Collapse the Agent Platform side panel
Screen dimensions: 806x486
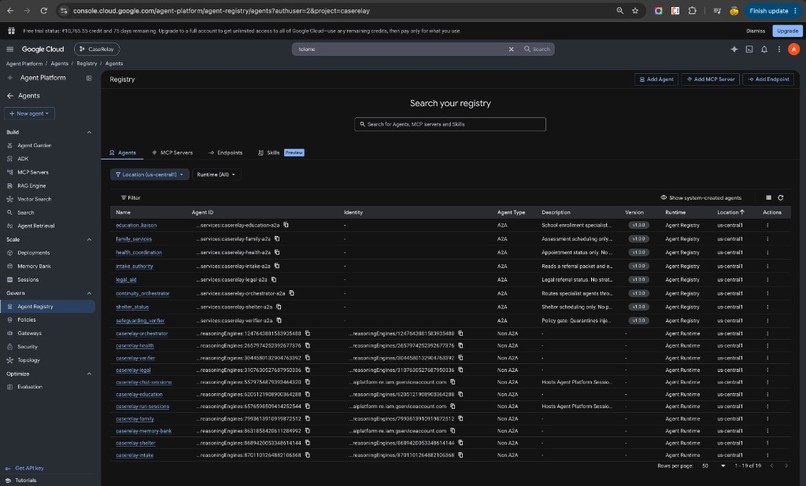(88, 78)
